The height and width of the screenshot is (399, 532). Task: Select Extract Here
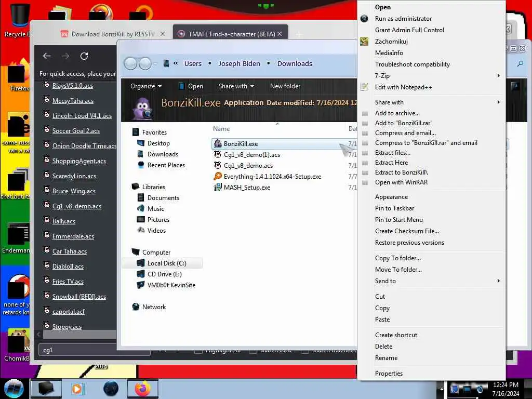tap(391, 163)
